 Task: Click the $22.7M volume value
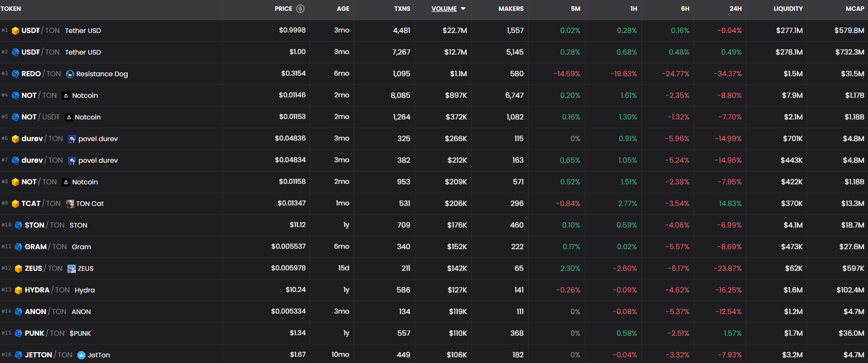455,31
